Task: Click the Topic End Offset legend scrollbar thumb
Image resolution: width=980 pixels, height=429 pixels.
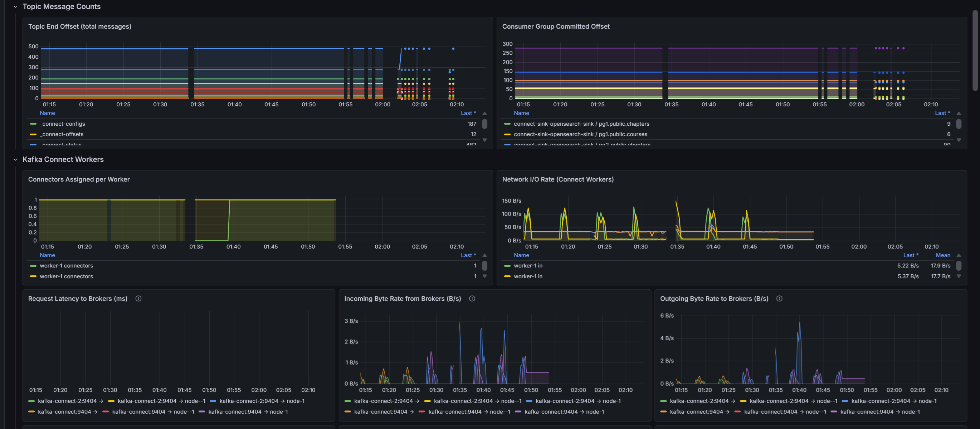Action: click(485, 124)
